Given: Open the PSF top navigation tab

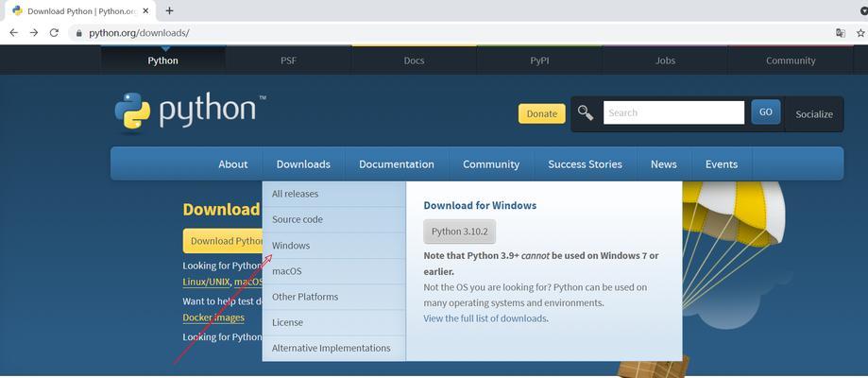Looking at the screenshot, I should tap(288, 60).
